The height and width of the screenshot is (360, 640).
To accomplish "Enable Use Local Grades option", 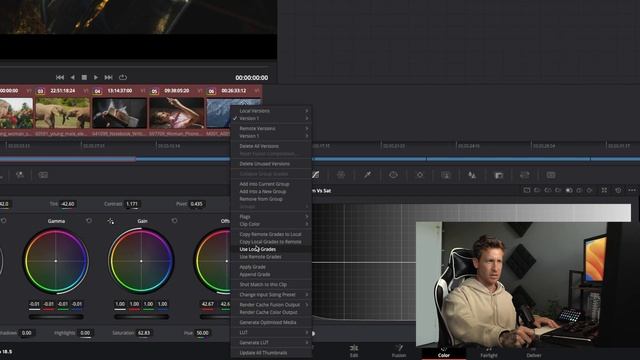I will [271, 249].
